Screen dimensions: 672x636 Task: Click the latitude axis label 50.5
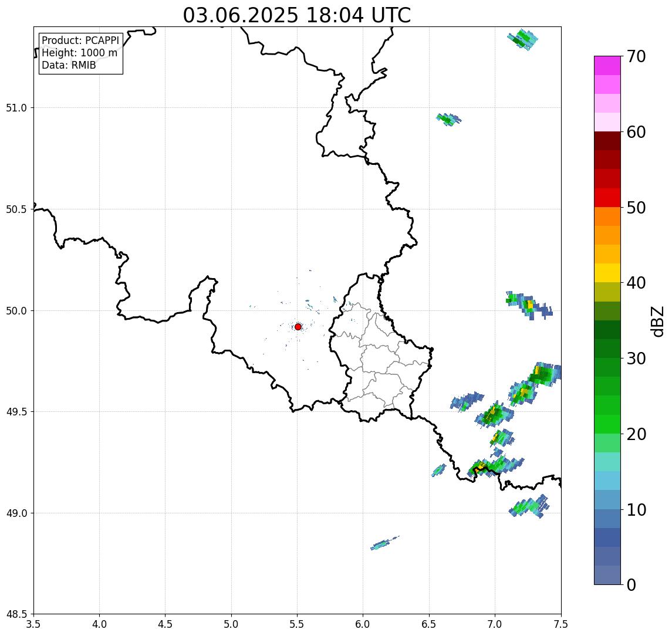pos(16,209)
